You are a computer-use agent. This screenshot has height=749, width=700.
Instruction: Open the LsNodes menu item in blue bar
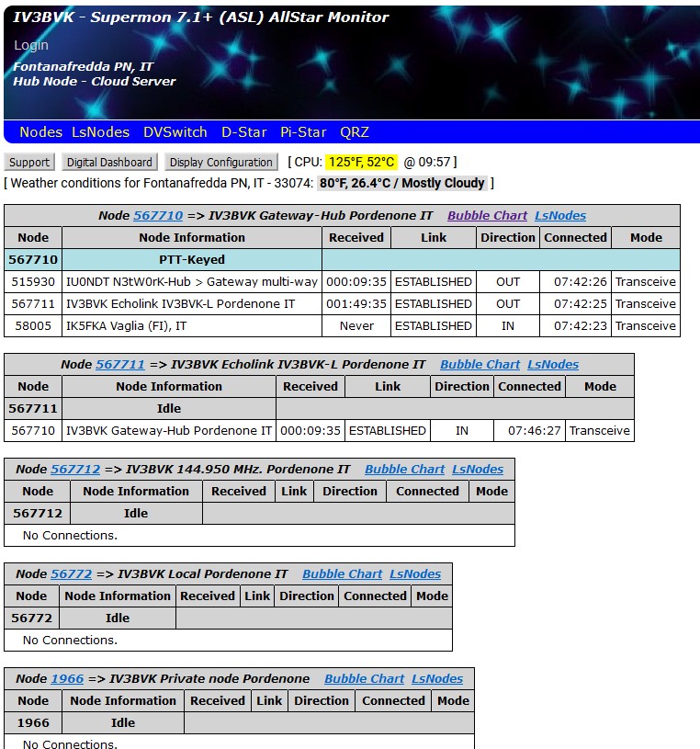(x=100, y=131)
